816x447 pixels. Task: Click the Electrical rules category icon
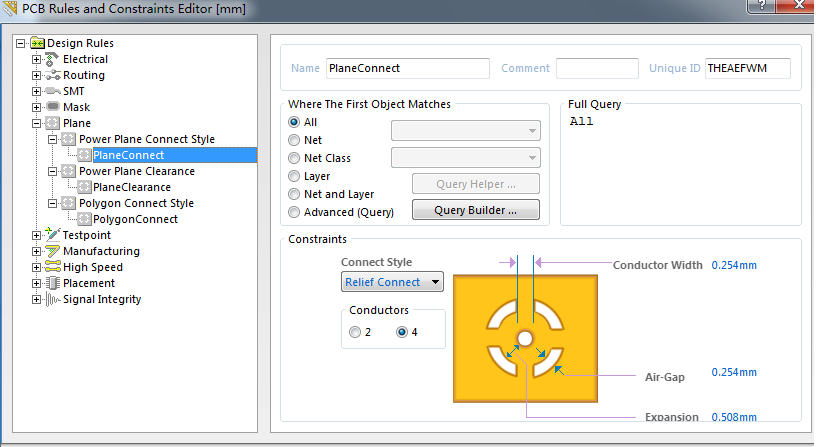(x=52, y=59)
